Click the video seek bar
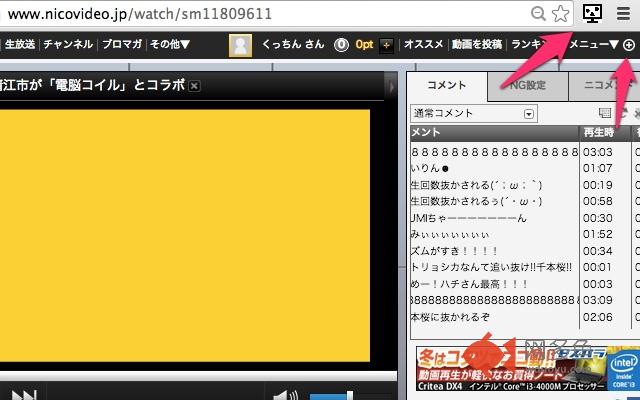Image resolution: width=640 pixels, height=400 pixels. pyautogui.click(x=198, y=376)
